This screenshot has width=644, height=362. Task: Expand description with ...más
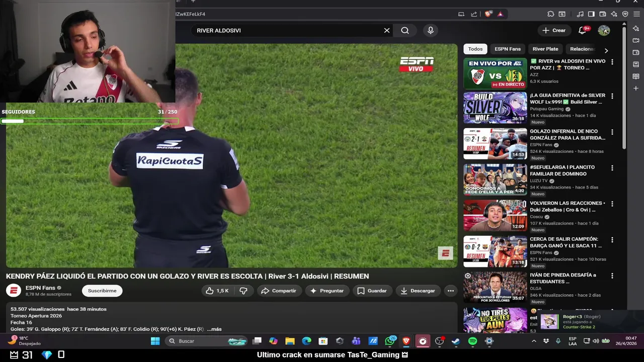pos(214,329)
